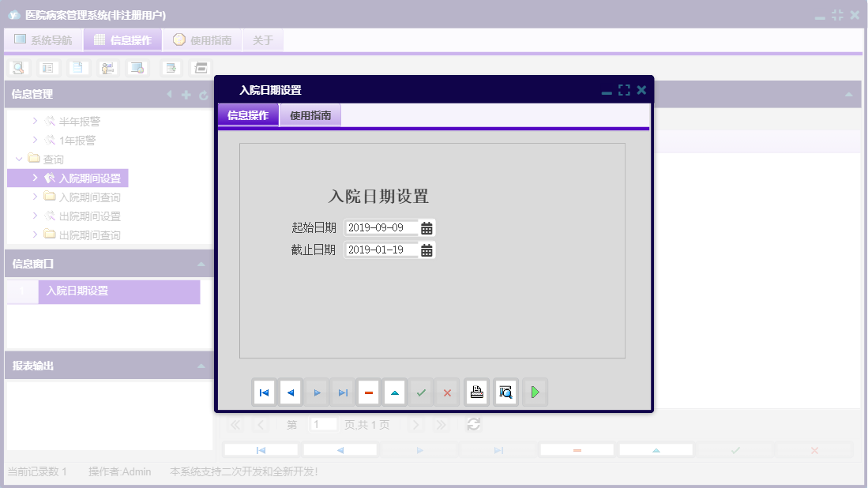This screenshot has width=868, height=488.
Task: Collapse the 查询 folder in the tree
Action: (20, 159)
